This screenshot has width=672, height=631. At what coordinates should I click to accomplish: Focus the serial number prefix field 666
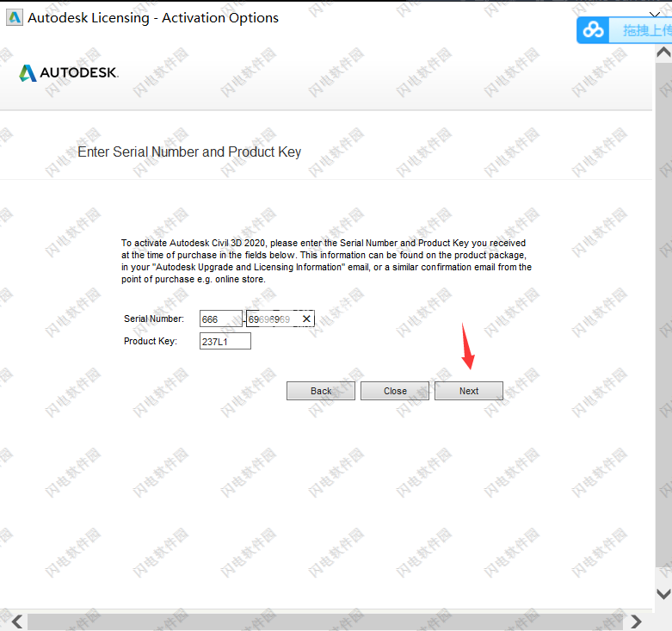point(221,319)
